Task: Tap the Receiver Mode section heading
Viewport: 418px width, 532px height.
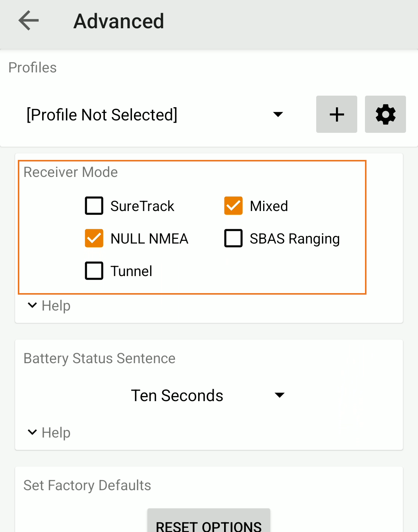Action: [70, 172]
